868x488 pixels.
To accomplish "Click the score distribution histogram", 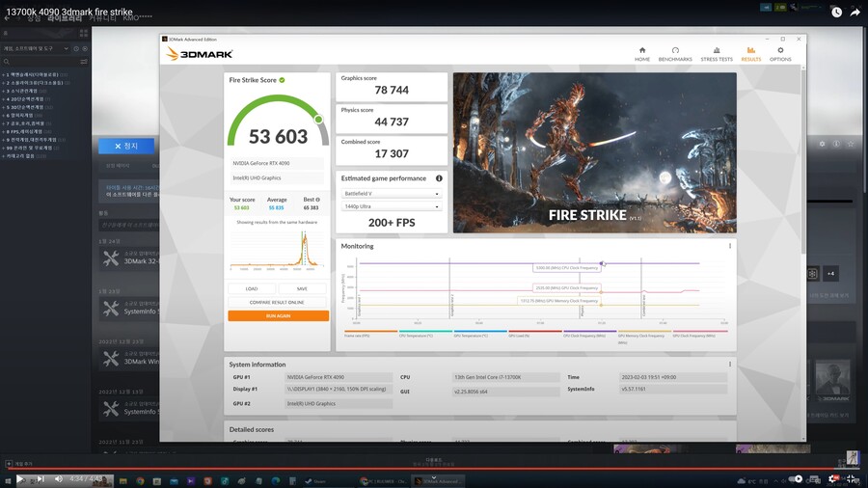I will pos(277,250).
